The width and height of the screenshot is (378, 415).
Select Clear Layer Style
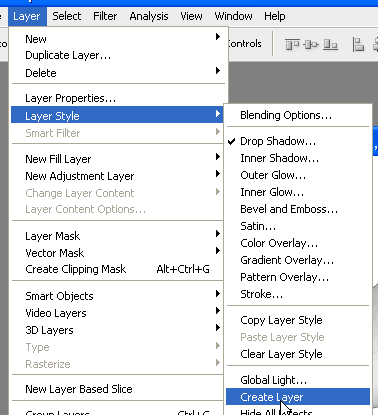click(x=298, y=354)
